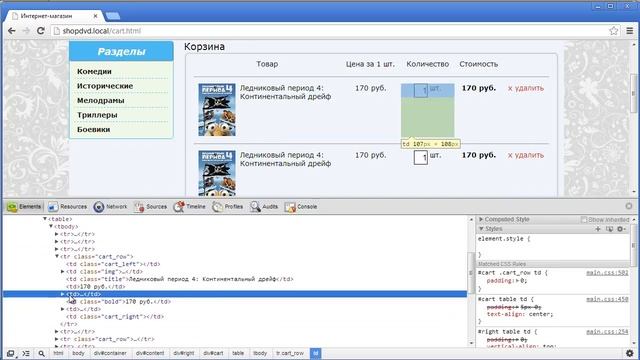Open a new browser tab

pos(113,16)
